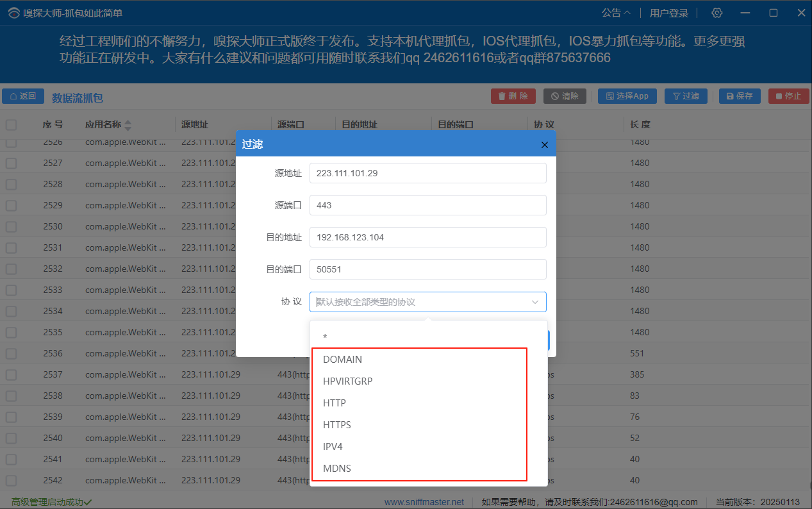Select DOMAIN from protocol list

click(x=429, y=360)
